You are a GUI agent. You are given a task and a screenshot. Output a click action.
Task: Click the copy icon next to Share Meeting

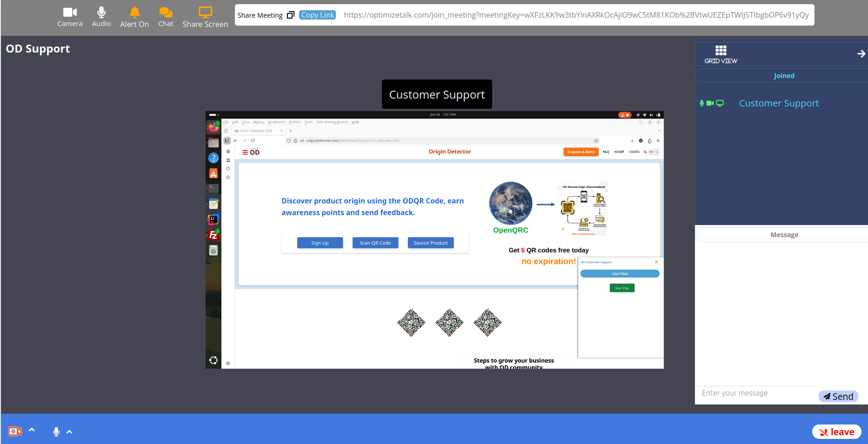point(291,14)
